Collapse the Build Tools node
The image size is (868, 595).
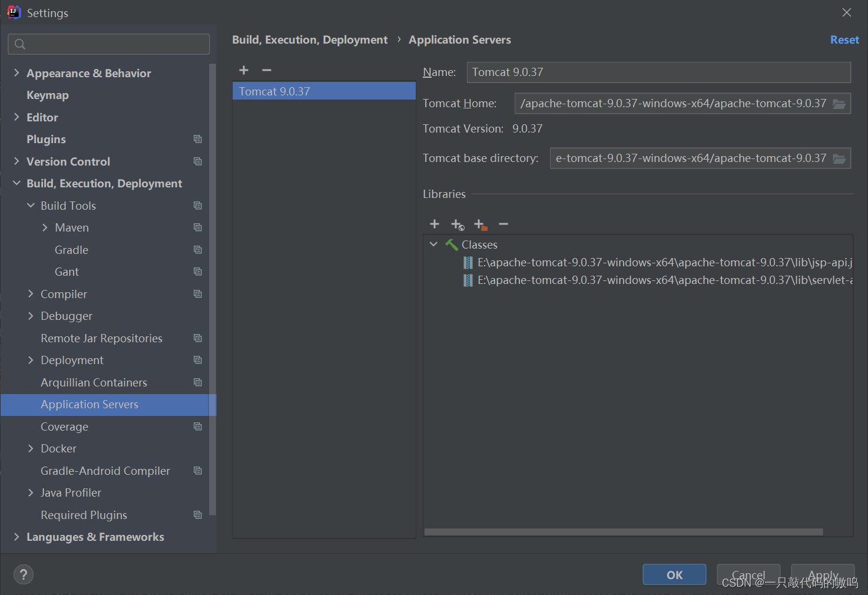coord(31,206)
